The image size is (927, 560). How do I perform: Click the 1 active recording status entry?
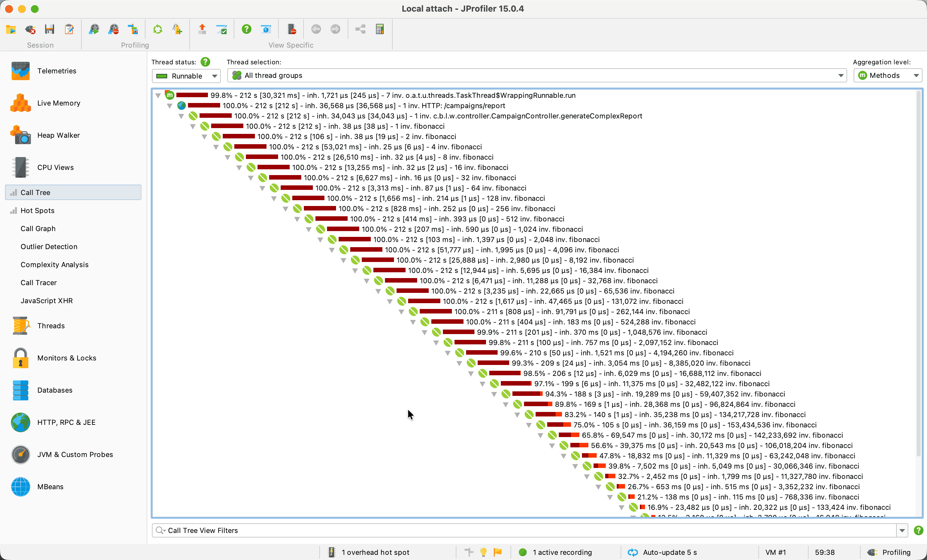point(555,552)
